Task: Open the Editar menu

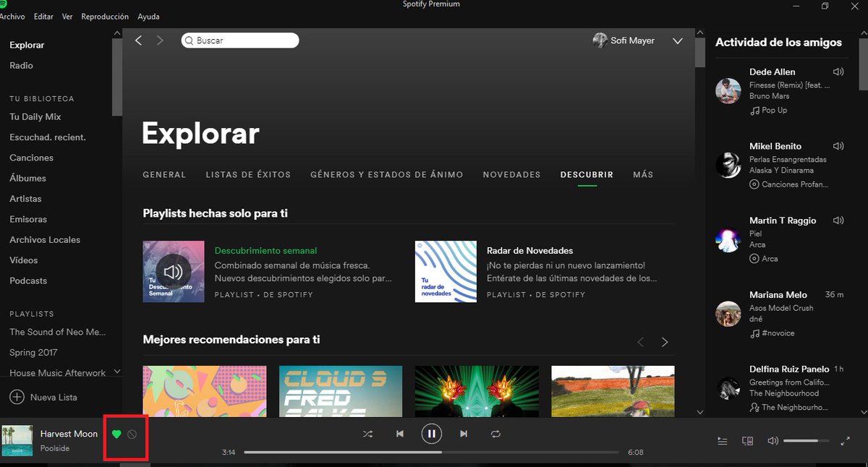Action: click(x=43, y=16)
